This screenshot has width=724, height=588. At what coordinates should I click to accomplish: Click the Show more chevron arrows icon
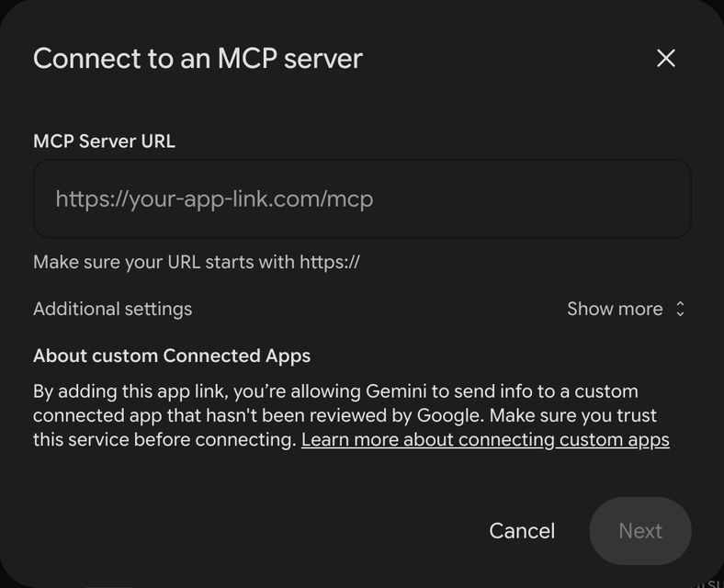(680, 309)
